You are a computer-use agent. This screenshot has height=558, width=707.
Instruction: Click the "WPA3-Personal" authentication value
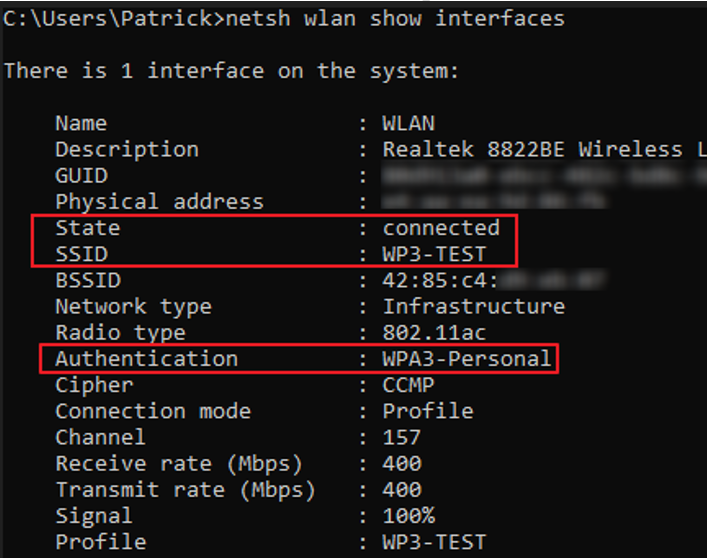[467, 358]
